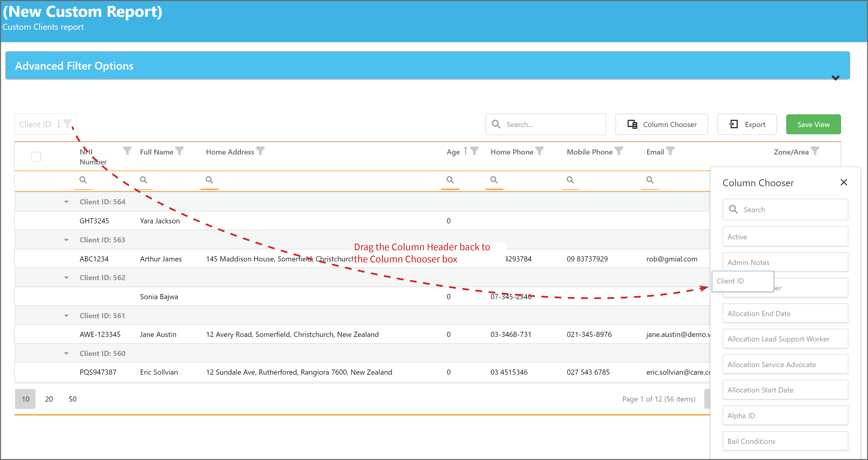Focus the Column Chooser search field
868x460 pixels.
(785, 209)
